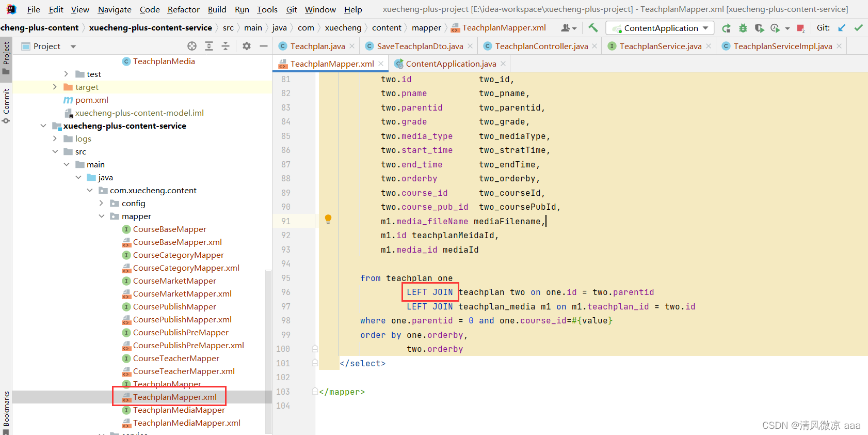Open the Build menu

pyautogui.click(x=217, y=9)
